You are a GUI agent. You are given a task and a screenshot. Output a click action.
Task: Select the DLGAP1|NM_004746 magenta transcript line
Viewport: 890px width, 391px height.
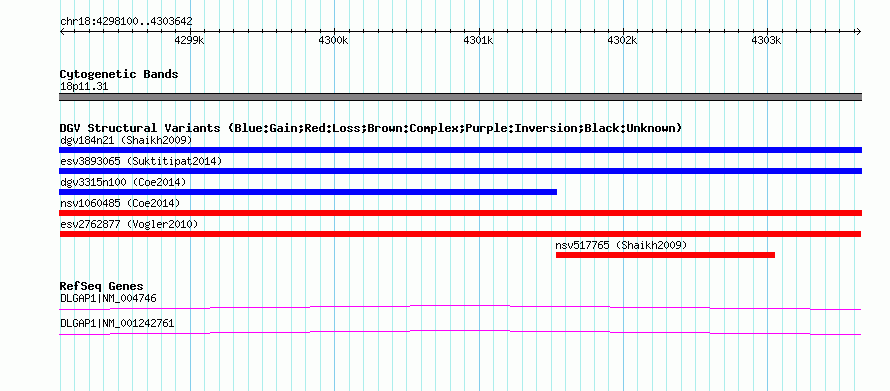(x=460, y=308)
